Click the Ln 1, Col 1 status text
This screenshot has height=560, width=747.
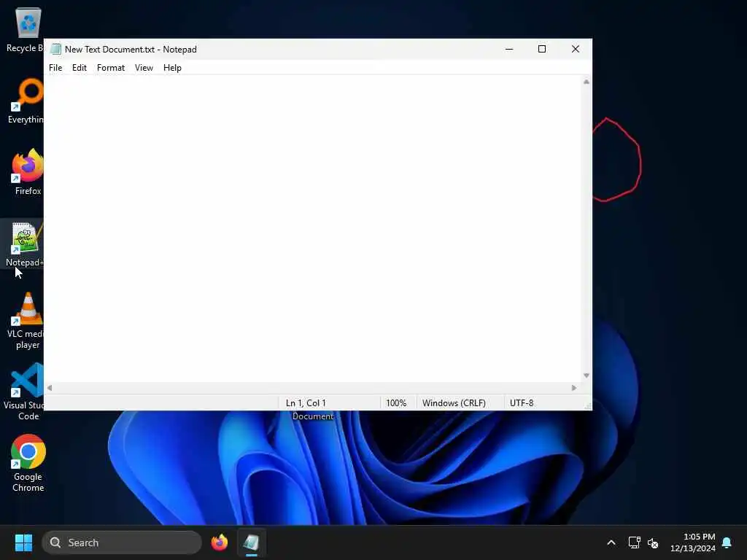pos(306,402)
